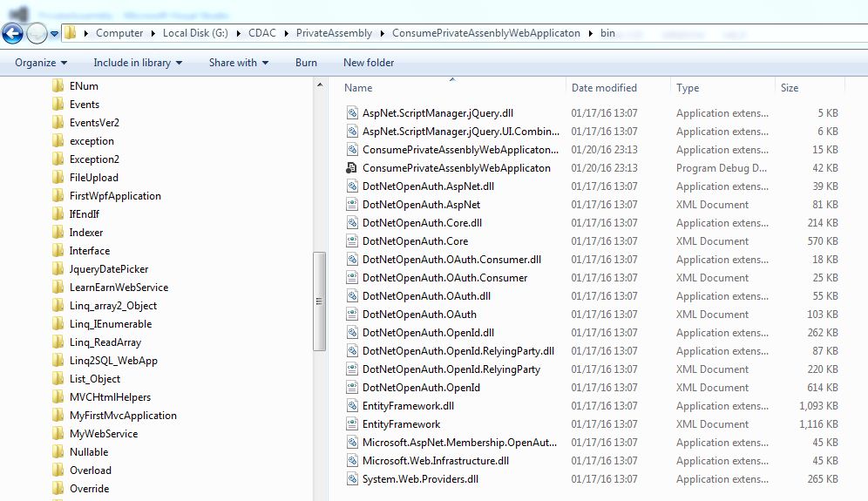Viewport: 868px width, 501px height.
Task: Select DotNetOpenAuth.OAuth.Consumer XML document icon
Action: 351,277
